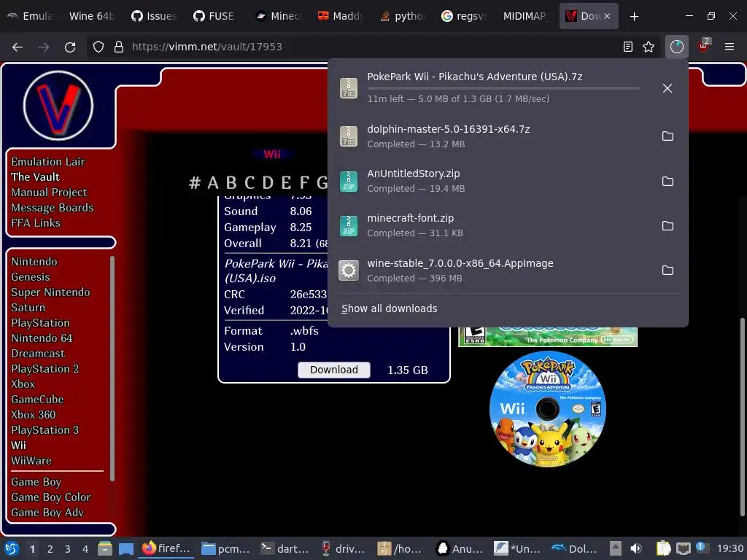Click the wine-stable AppImage gear icon

(348, 271)
